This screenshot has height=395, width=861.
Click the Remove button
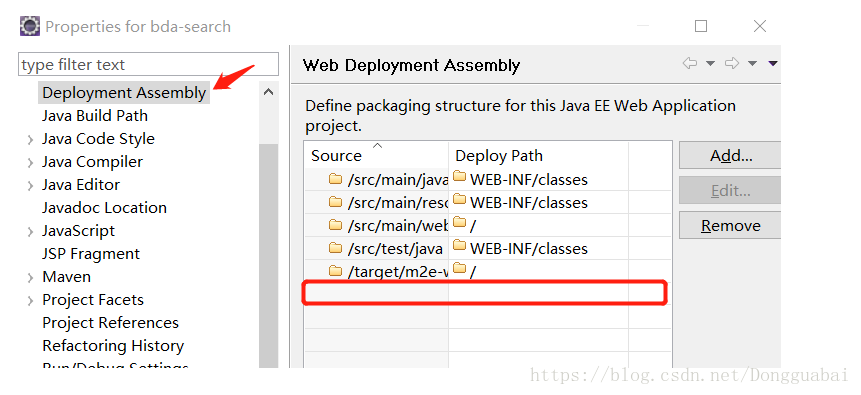point(730,225)
